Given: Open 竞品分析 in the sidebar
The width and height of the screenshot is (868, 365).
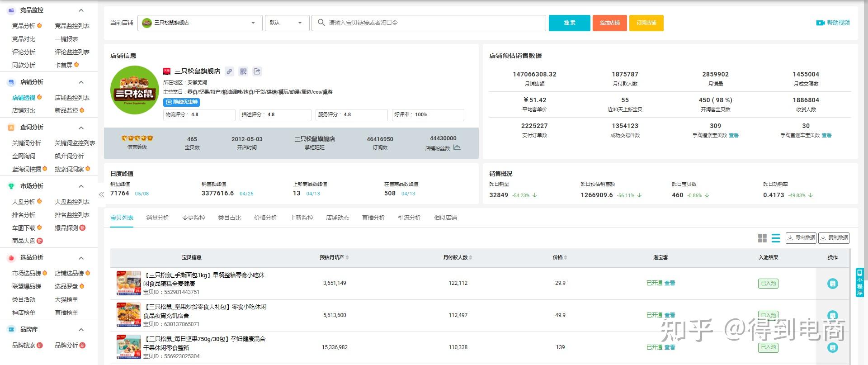Looking at the screenshot, I should [24, 26].
